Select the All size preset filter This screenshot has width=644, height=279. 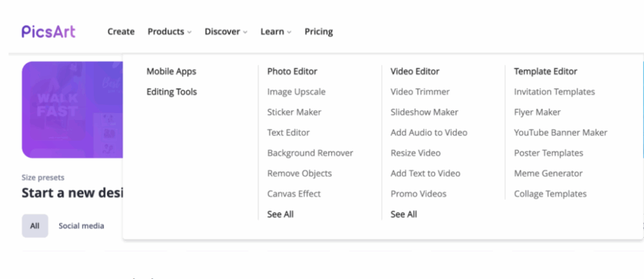tap(35, 226)
